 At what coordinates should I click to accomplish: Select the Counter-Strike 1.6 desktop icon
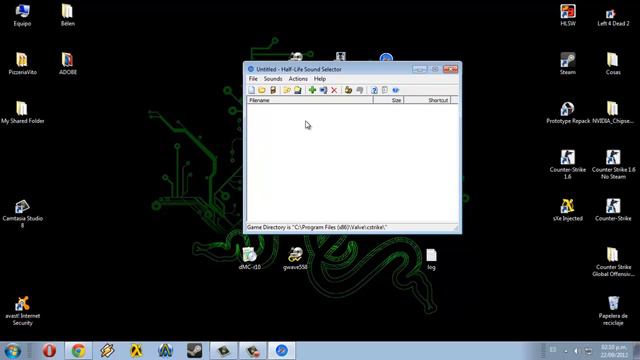coord(568,164)
